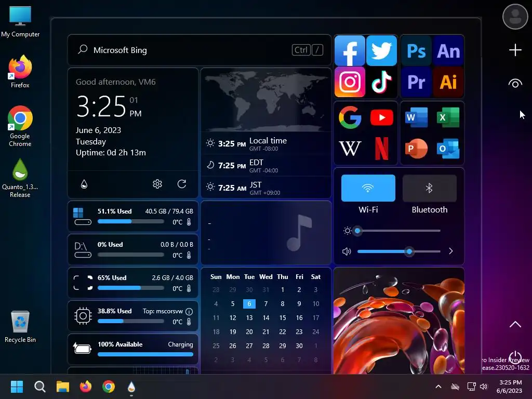The width and height of the screenshot is (532, 399).
Task: Click the info icon beside mscorsvw
Action: click(189, 311)
